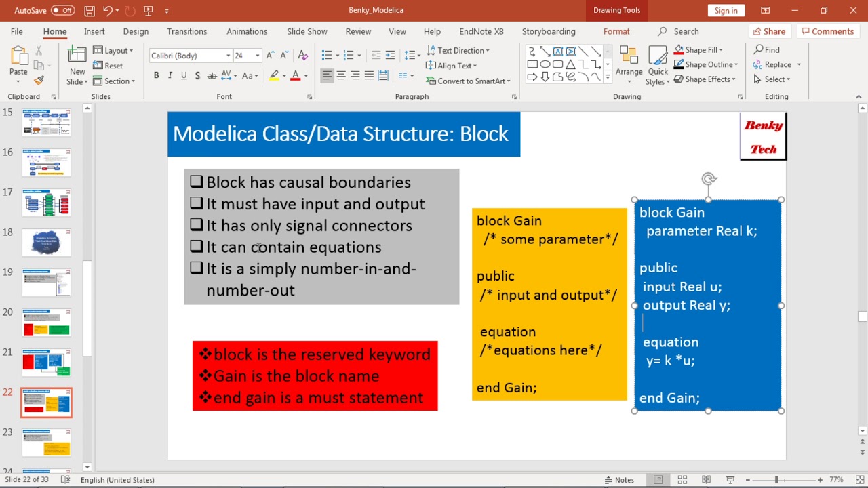
Task: Expand the slide Layout dropdown
Action: pyautogui.click(x=113, y=51)
